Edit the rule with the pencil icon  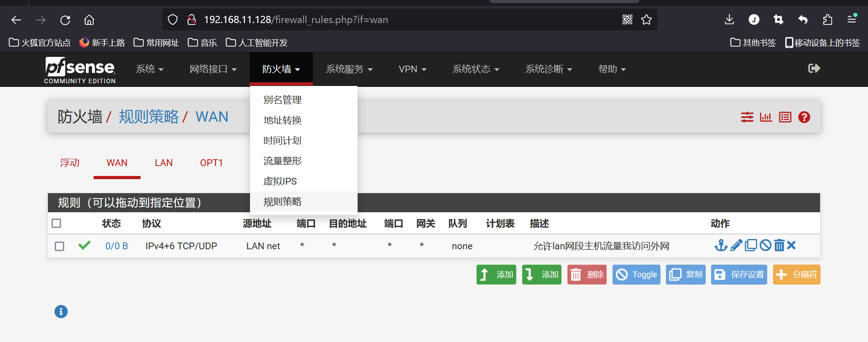pyautogui.click(x=736, y=245)
